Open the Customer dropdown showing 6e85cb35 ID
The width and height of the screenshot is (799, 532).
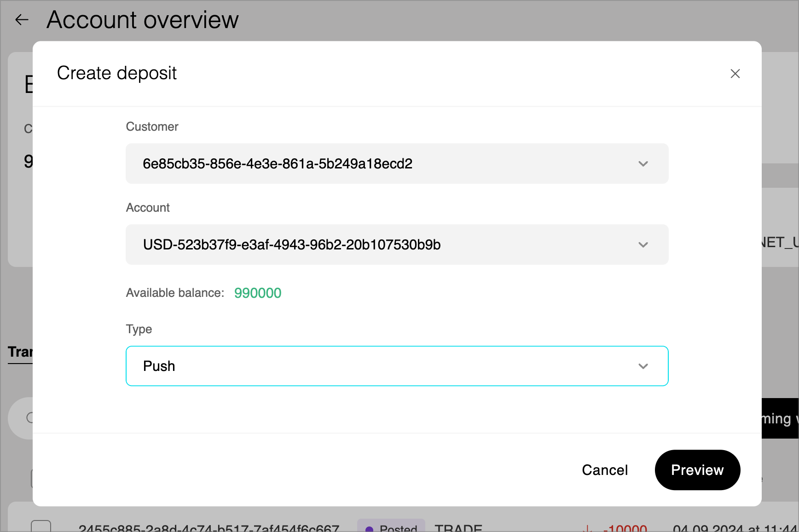pos(396,164)
